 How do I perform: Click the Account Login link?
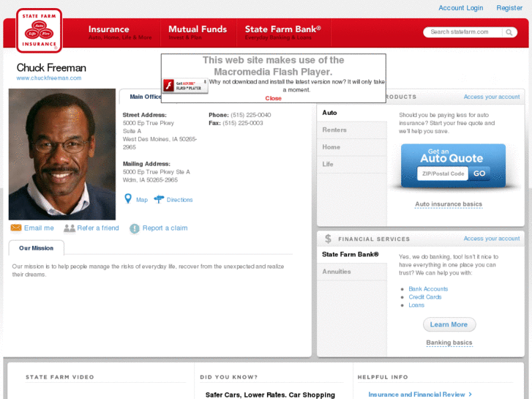pos(461,8)
